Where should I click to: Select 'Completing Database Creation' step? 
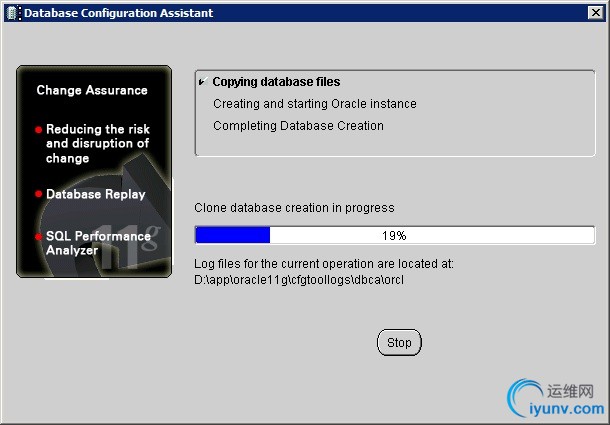(298, 126)
